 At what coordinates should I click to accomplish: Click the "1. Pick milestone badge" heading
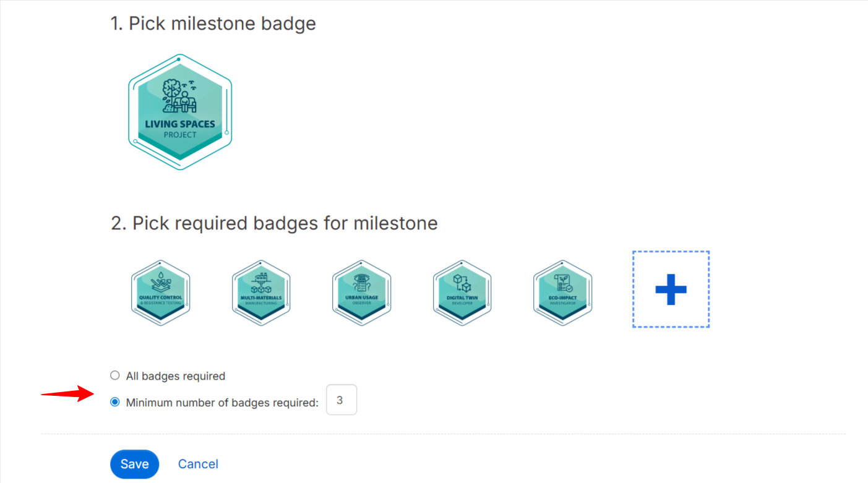(x=213, y=24)
